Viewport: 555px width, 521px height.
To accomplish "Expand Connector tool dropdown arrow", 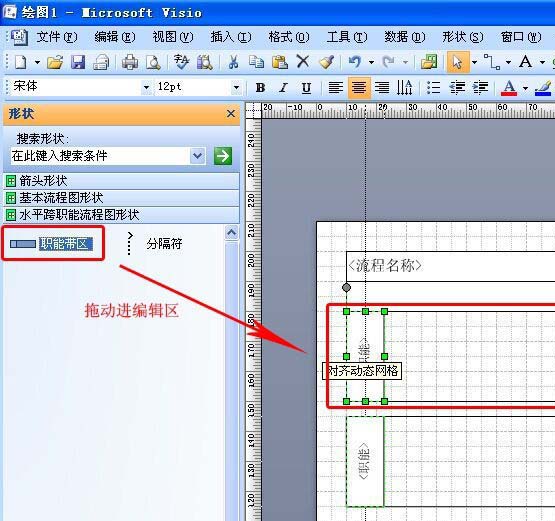I will pos(508,62).
